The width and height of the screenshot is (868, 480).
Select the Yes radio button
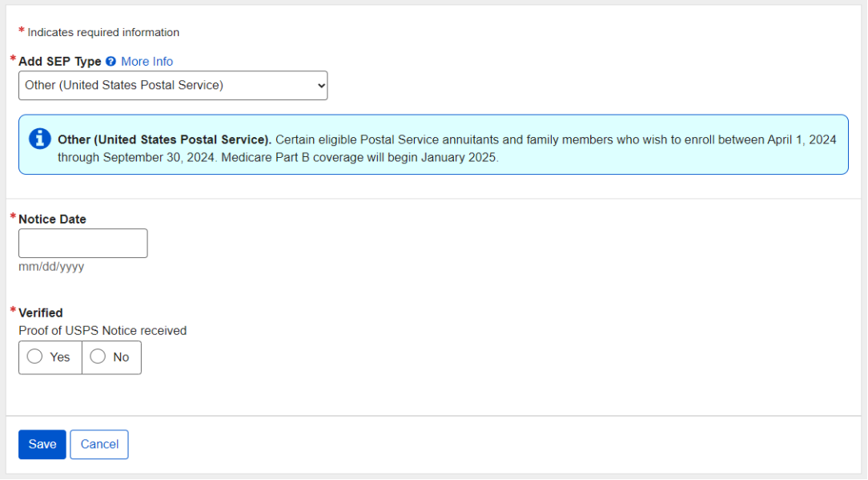[35, 357]
